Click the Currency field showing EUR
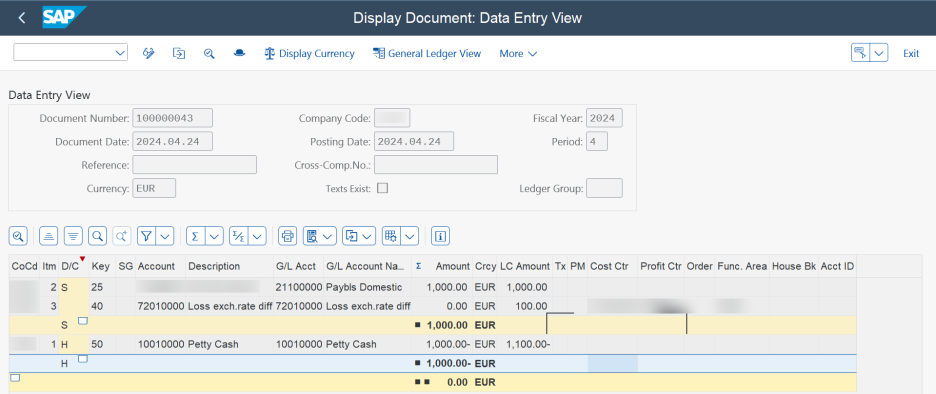The height and width of the screenshot is (394, 936). pos(154,188)
